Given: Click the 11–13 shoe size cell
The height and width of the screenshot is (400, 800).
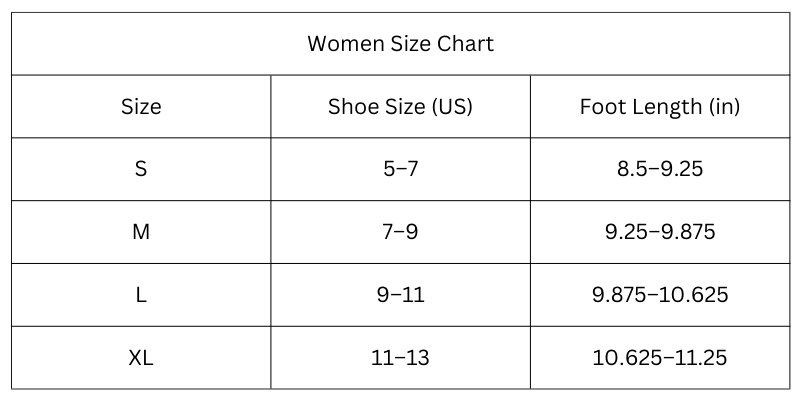Looking at the screenshot, I should coord(401,358).
